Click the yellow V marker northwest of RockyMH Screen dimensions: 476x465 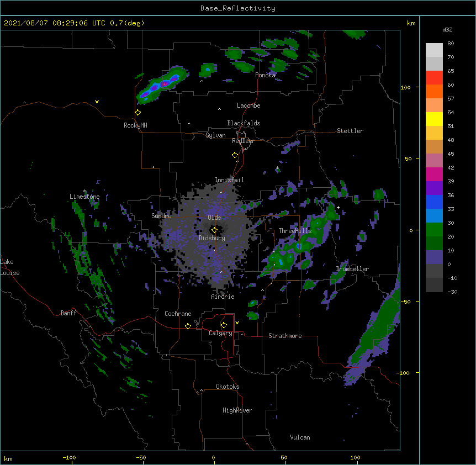(97, 102)
